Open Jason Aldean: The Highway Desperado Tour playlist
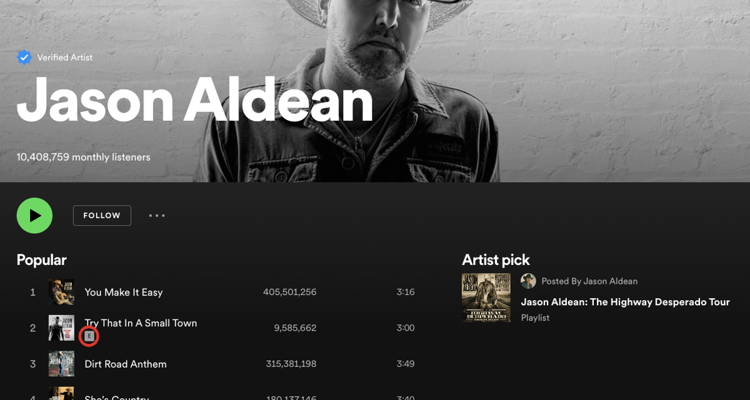750x400 pixels. point(625,302)
